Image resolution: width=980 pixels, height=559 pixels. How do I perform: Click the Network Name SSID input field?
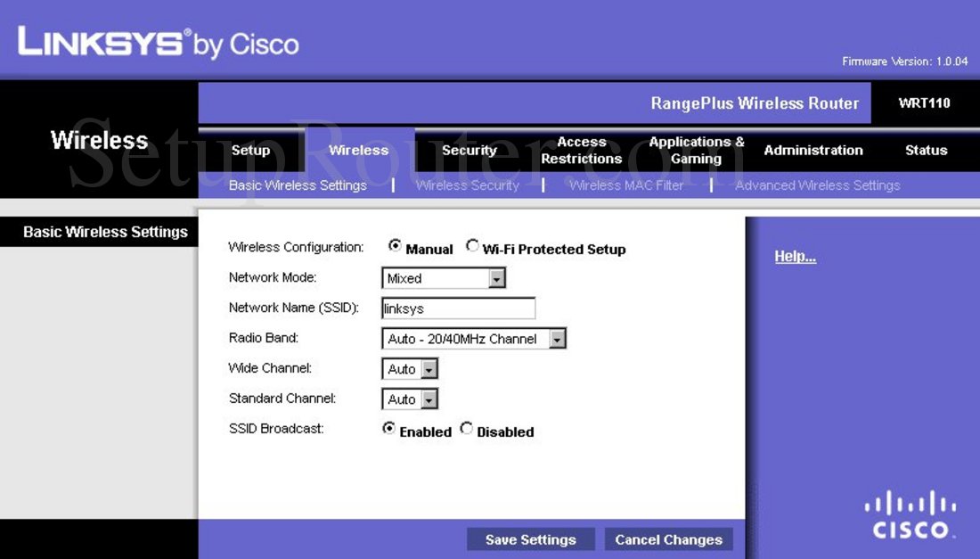click(x=457, y=308)
